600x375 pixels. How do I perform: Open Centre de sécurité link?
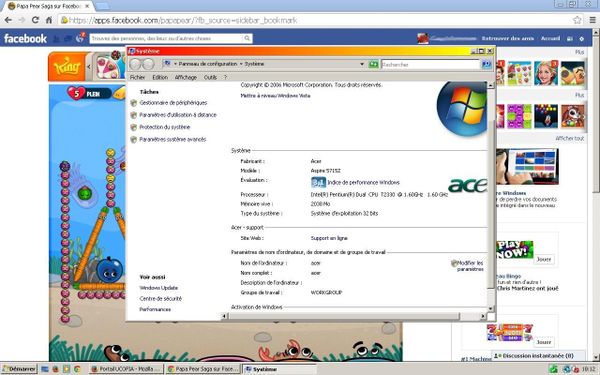(160, 298)
